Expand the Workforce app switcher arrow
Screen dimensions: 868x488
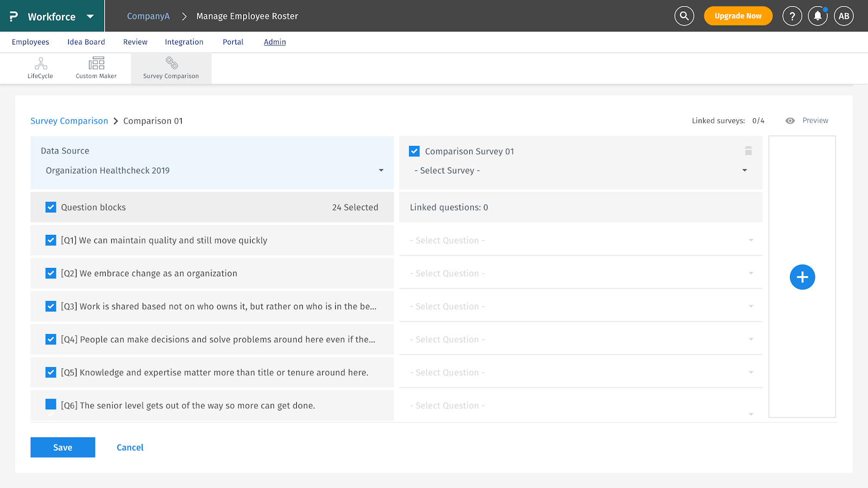[90, 17]
